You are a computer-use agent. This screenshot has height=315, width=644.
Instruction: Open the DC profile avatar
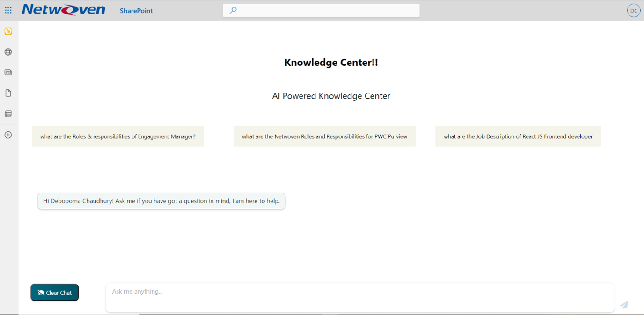click(x=633, y=10)
